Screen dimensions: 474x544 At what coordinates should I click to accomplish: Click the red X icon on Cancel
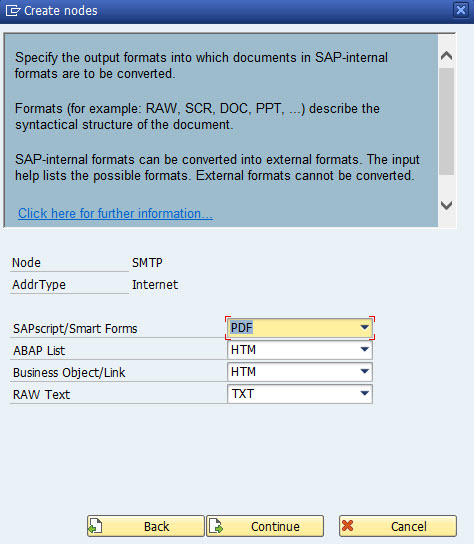pos(347,526)
